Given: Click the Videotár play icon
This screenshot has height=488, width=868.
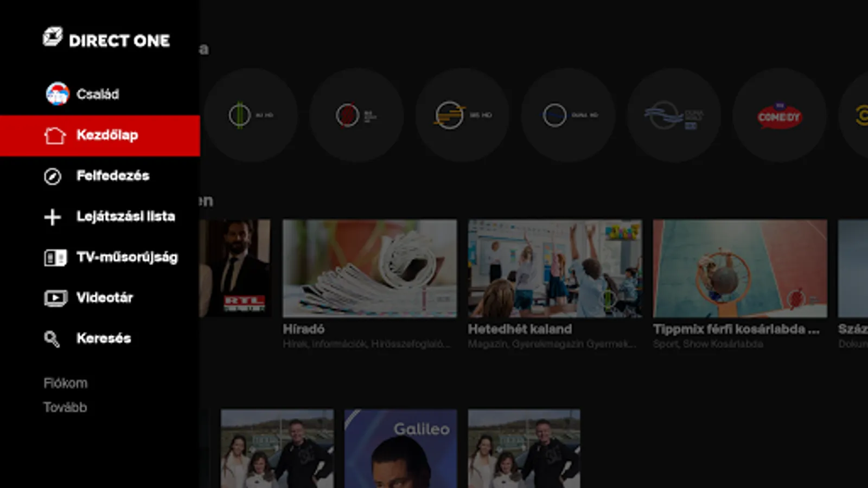Looking at the screenshot, I should (55, 298).
